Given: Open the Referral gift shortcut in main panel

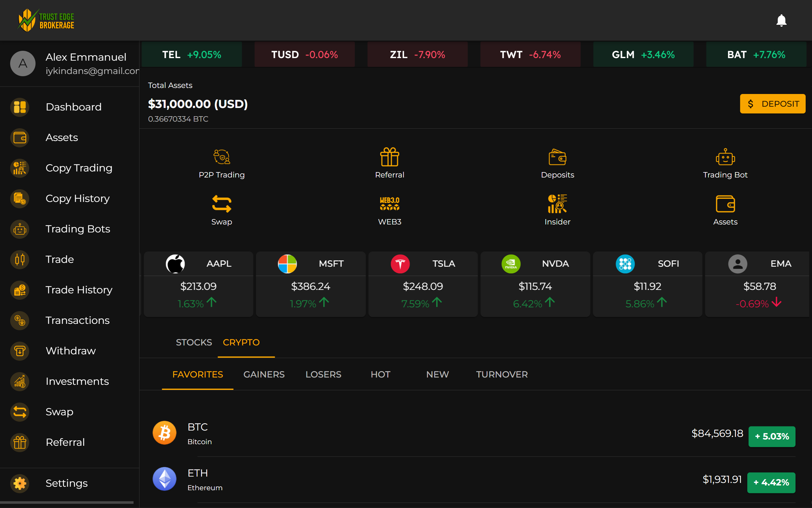Looking at the screenshot, I should click(x=390, y=157).
